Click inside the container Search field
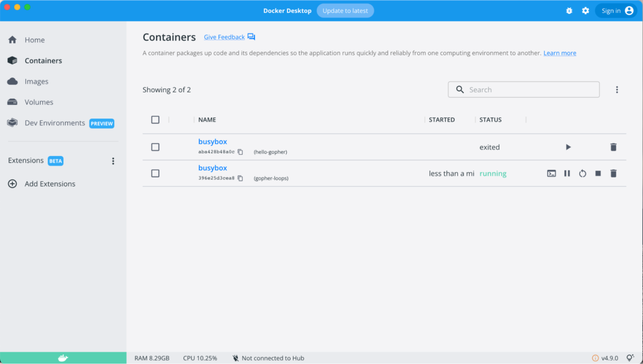 [x=523, y=89]
